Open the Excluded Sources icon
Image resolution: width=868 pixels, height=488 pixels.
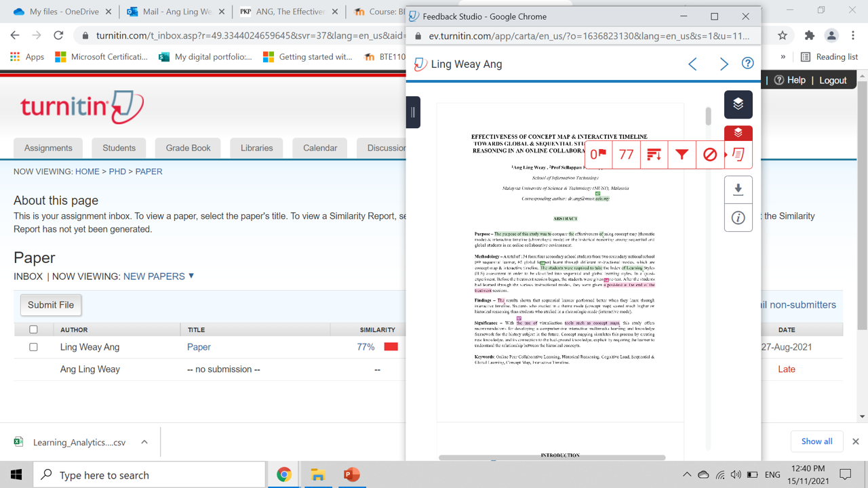point(709,155)
